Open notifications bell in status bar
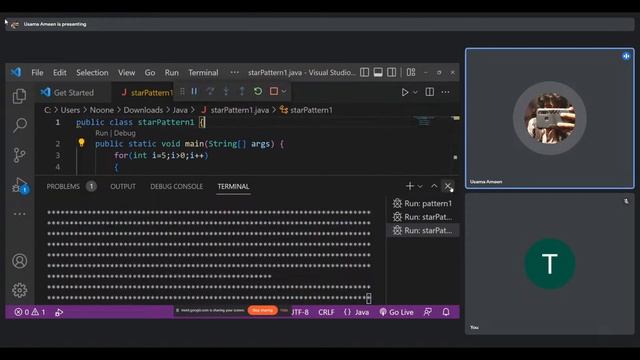640x360 pixels. point(446,312)
